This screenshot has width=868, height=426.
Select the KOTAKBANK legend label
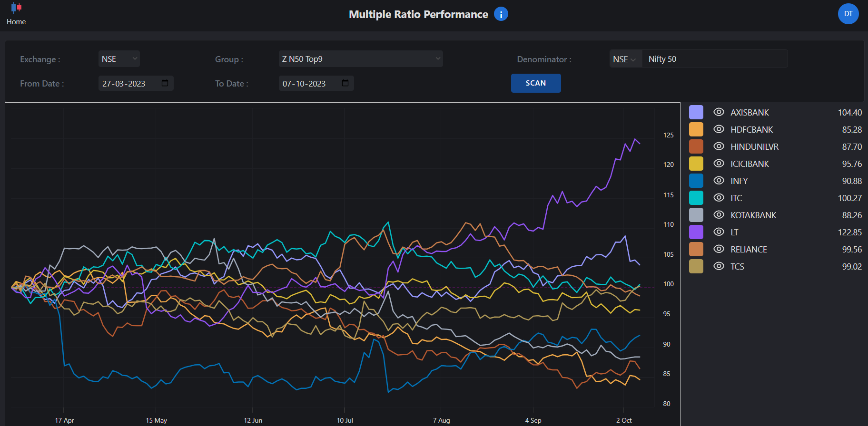(753, 215)
